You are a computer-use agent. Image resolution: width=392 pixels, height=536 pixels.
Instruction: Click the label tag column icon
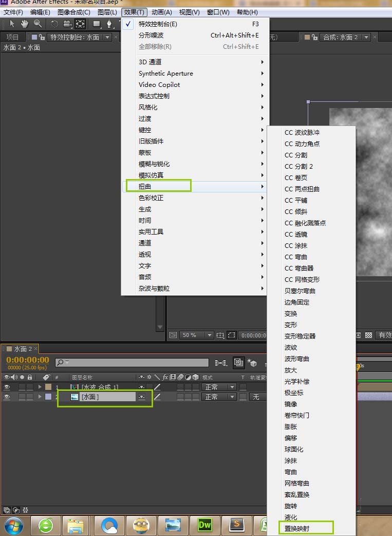pos(47,377)
